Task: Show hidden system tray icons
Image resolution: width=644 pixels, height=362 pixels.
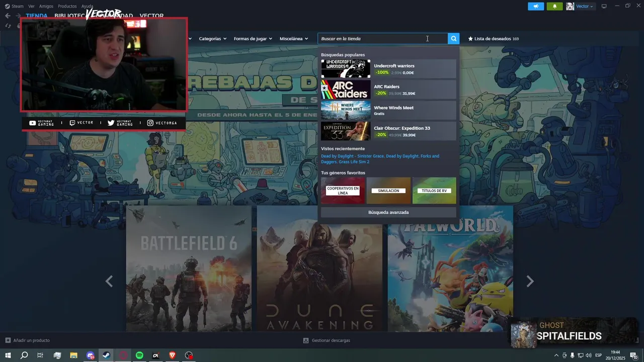Action: [556, 355]
